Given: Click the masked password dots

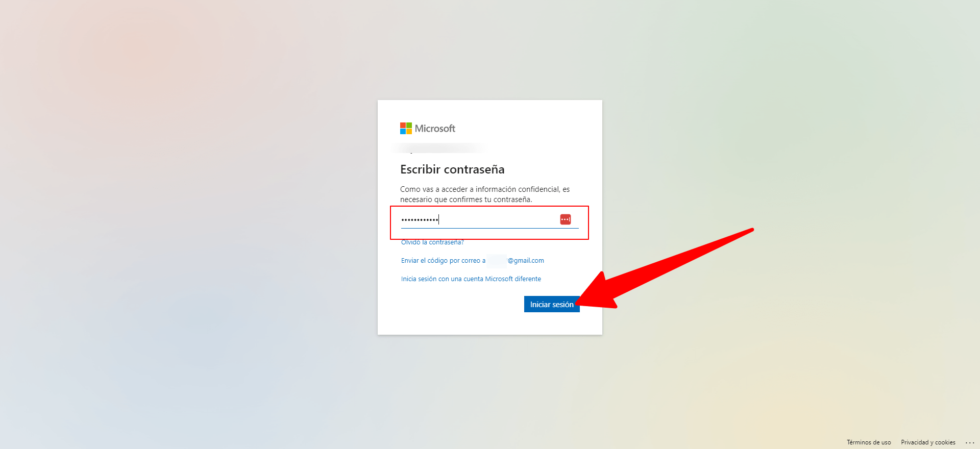Looking at the screenshot, I should [x=420, y=220].
